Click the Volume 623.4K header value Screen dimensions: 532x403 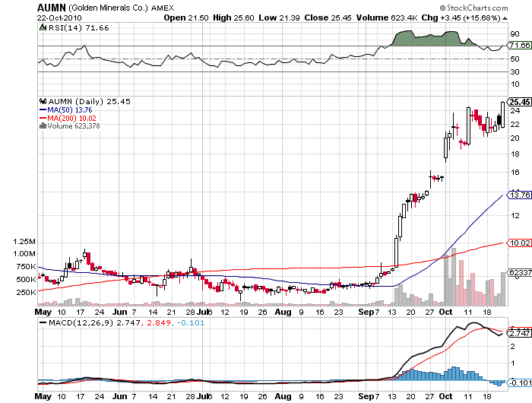click(387, 17)
